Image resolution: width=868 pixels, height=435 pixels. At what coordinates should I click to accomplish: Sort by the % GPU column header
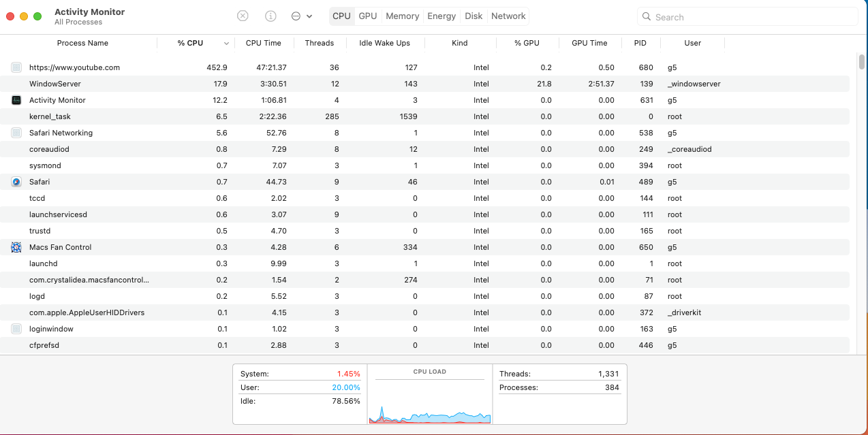(527, 43)
